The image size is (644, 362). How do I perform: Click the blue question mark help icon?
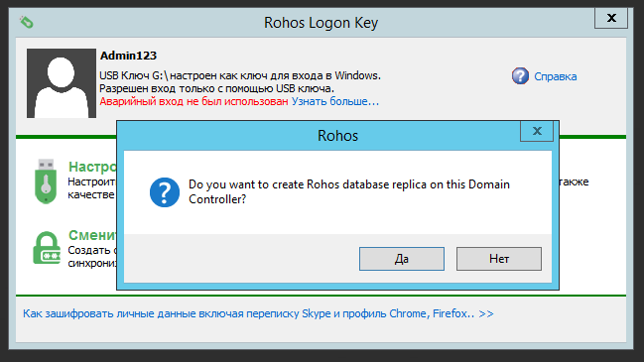point(520,76)
